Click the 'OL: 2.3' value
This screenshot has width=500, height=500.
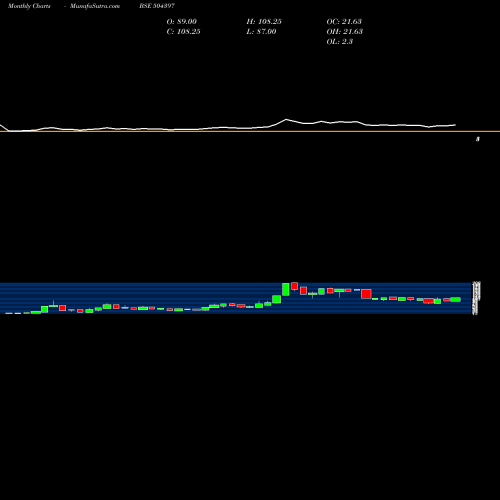tap(340, 42)
